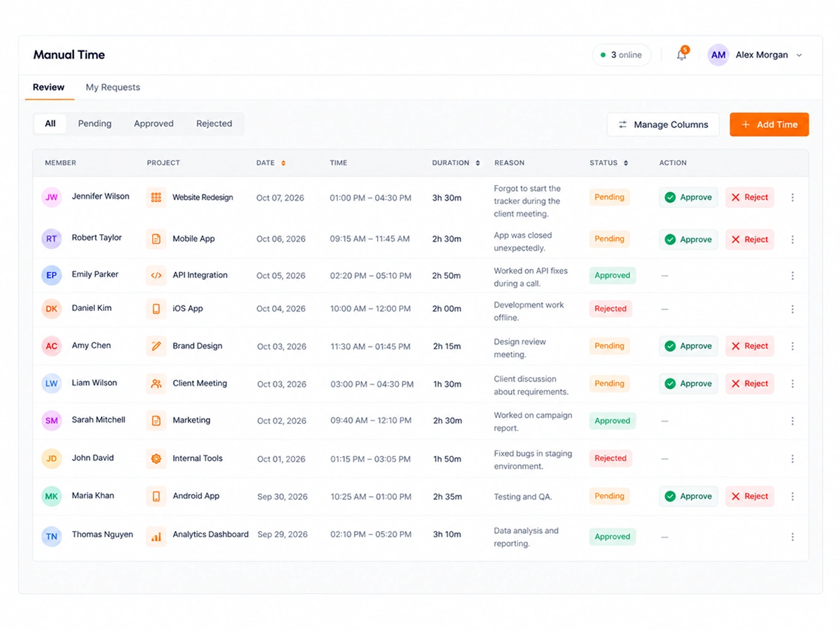Viewport: 840px width, 630px height.
Task: Open Emily Parker's row kebab menu
Action: tap(792, 275)
